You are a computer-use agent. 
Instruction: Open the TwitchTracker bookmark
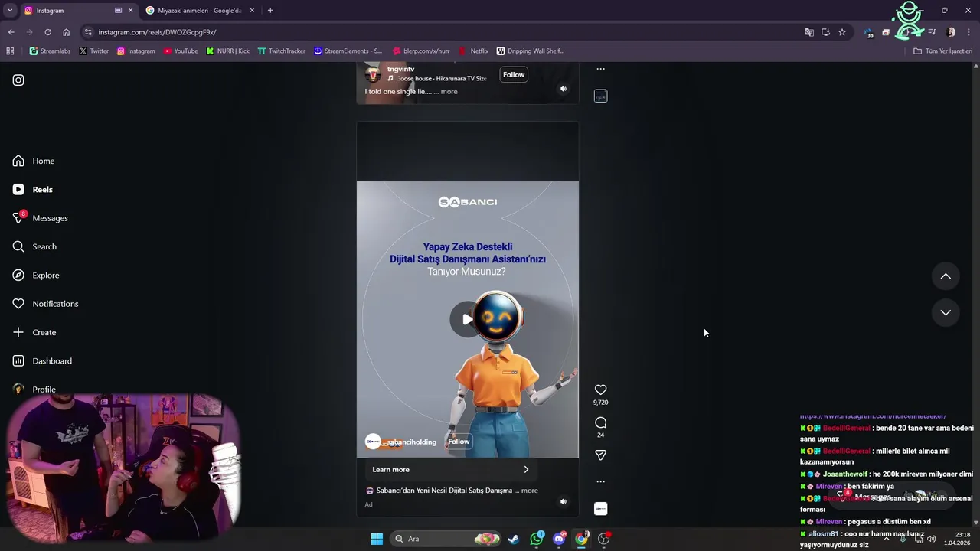click(x=282, y=51)
